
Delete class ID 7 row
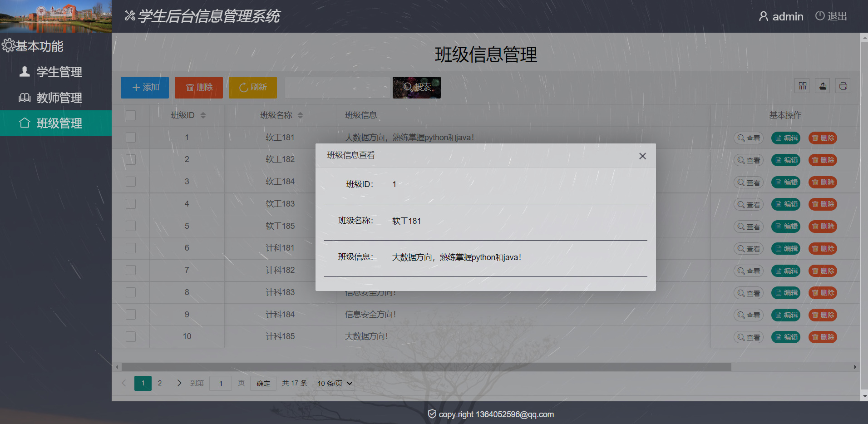click(x=823, y=271)
